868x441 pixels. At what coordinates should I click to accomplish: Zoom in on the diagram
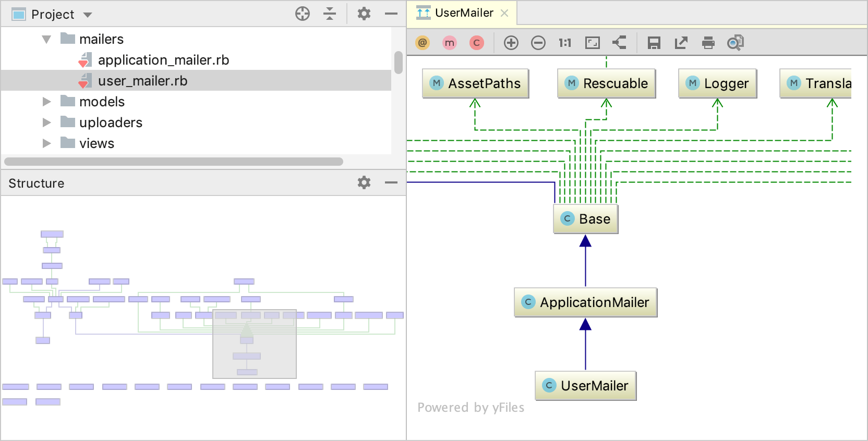click(x=511, y=43)
